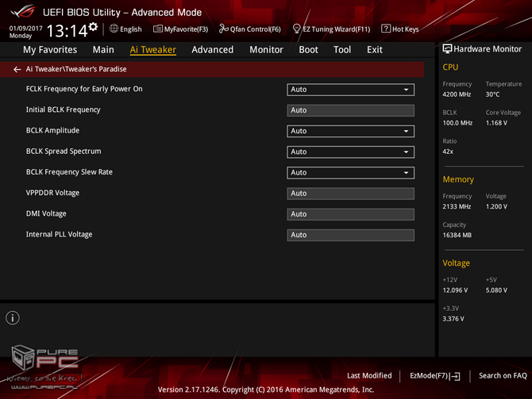This screenshot has height=399, width=532.
Task: Click the memory frequency 2133 MHz value
Action: coord(457,206)
